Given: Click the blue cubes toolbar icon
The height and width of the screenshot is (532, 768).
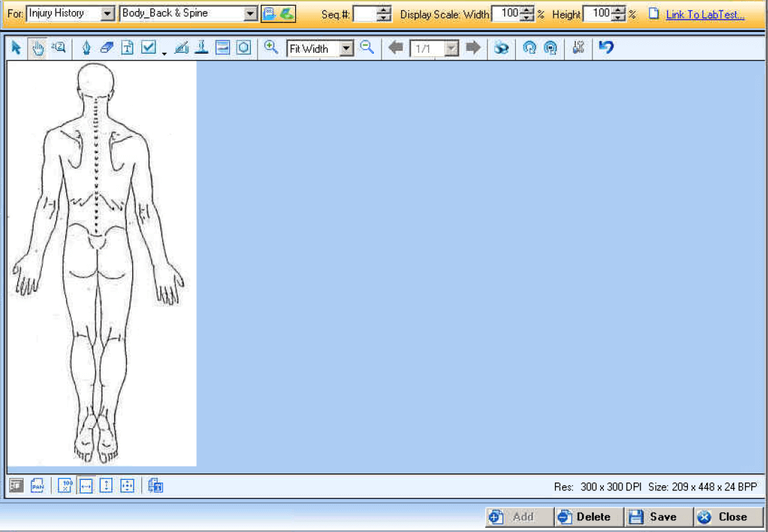Looking at the screenshot, I should pos(501,48).
